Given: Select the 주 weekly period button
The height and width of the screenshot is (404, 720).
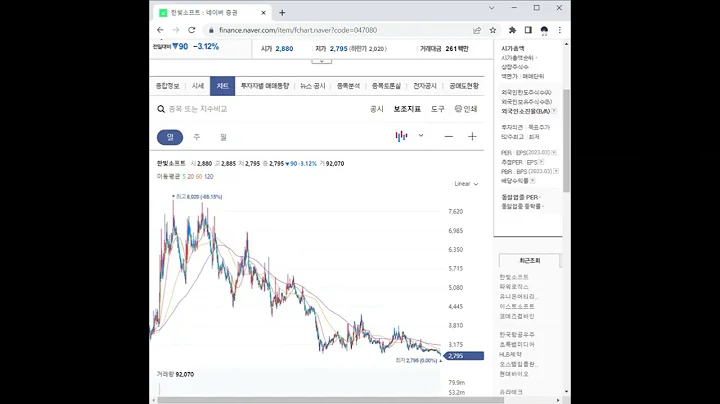Looking at the screenshot, I should (x=197, y=137).
